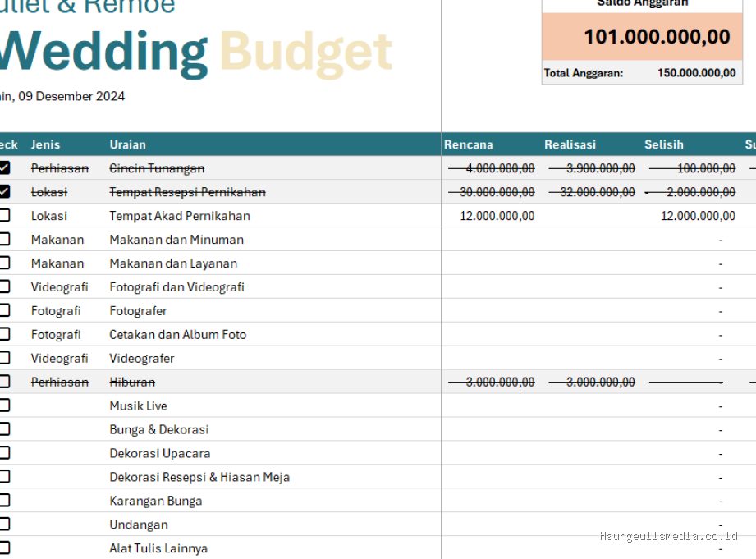Select the Makanan dan Minuman cell
Image resolution: width=756 pixels, height=559 pixels.
(176, 239)
